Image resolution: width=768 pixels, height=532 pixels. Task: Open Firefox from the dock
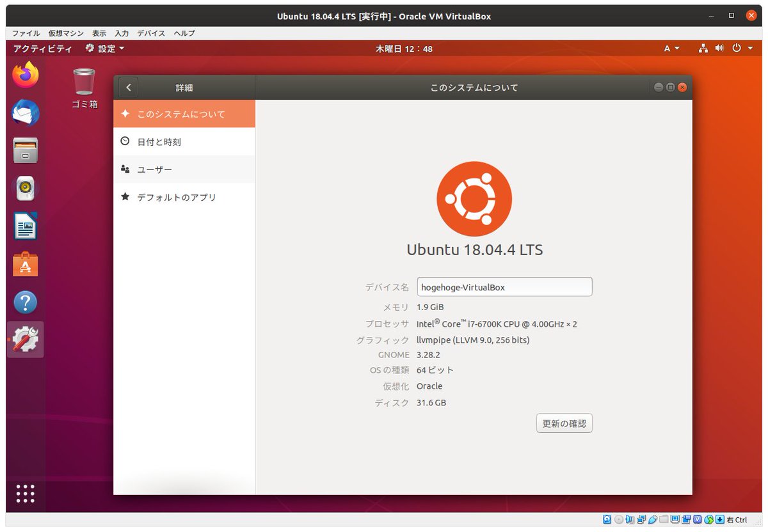click(26, 75)
